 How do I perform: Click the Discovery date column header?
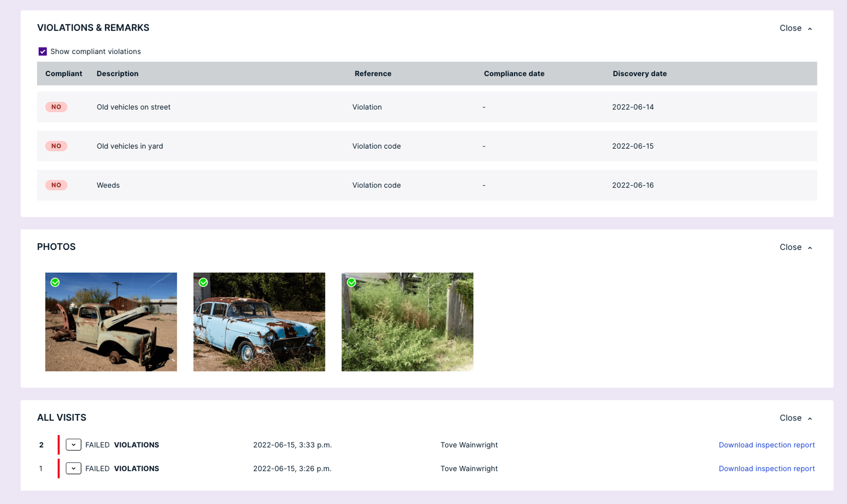pyautogui.click(x=639, y=74)
